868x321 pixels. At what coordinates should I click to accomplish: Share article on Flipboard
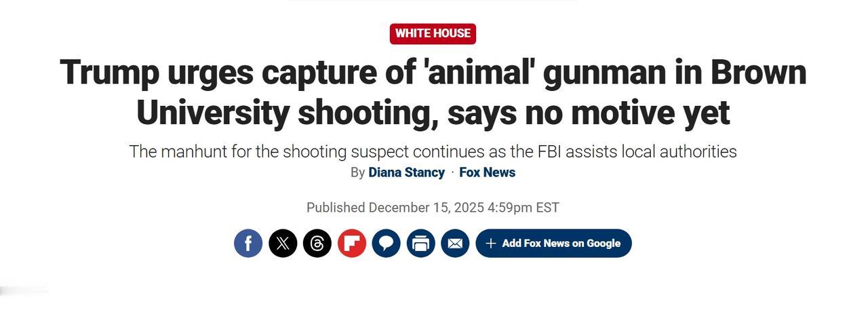pyautogui.click(x=352, y=243)
